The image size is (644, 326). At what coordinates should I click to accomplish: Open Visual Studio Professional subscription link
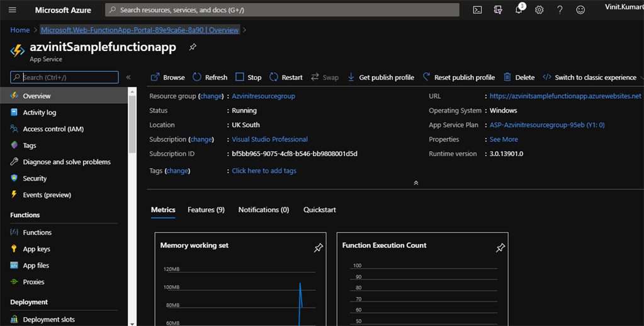[x=270, y=139]
